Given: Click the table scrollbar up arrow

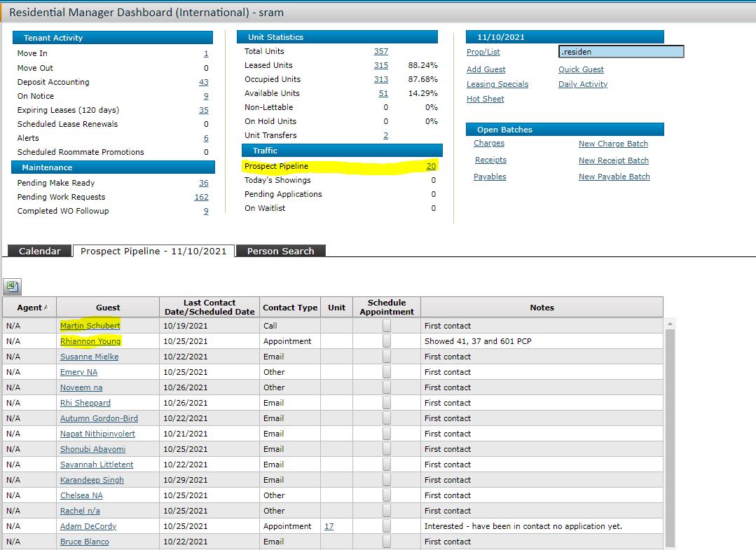Looking at the screenshot, I should coord(670,324).
